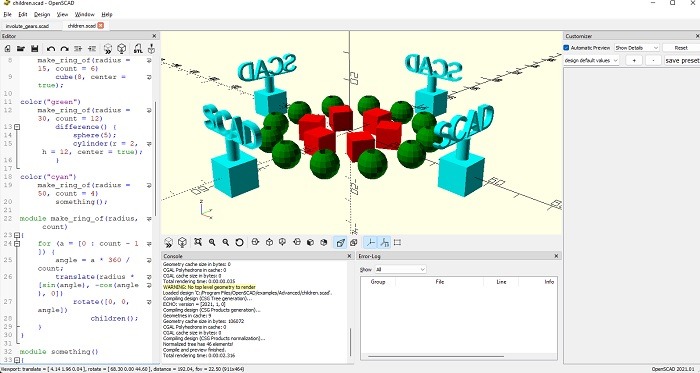This screenshot has width=700, height=373.
Task: Click the highlighted WARNING line in Console
Action: pyautogui.click(x=209, y=287)
